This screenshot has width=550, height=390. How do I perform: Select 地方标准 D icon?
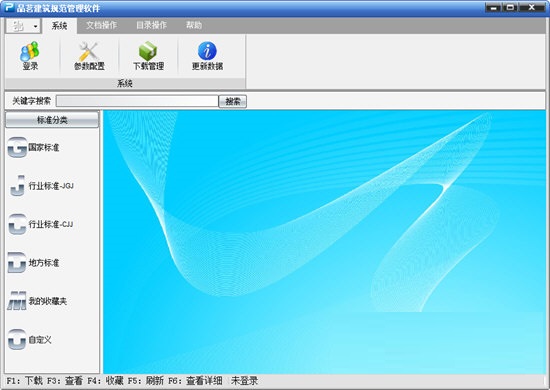point(17,262)
